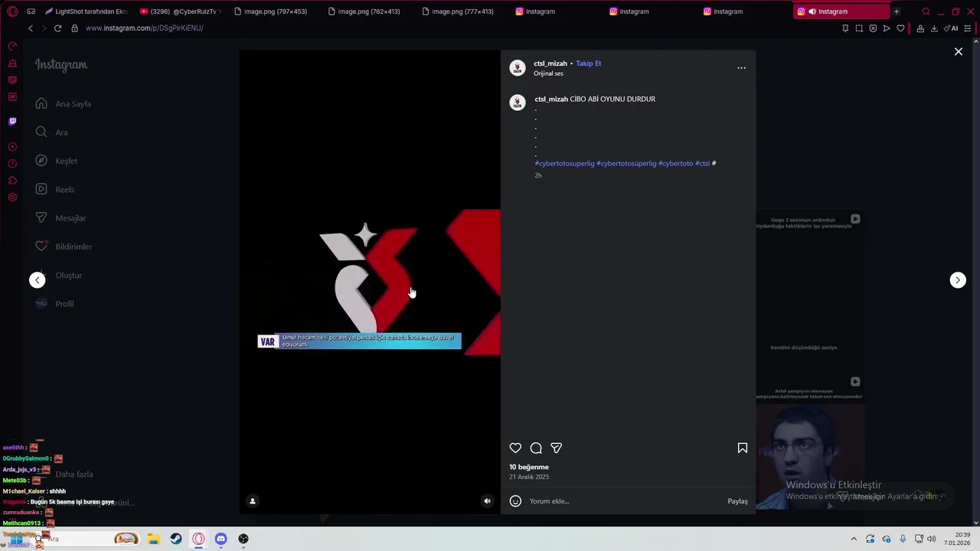The width and height of the screenshot is (980, 551).
Task: Open hashtag #ctsl
Action: 703,163
